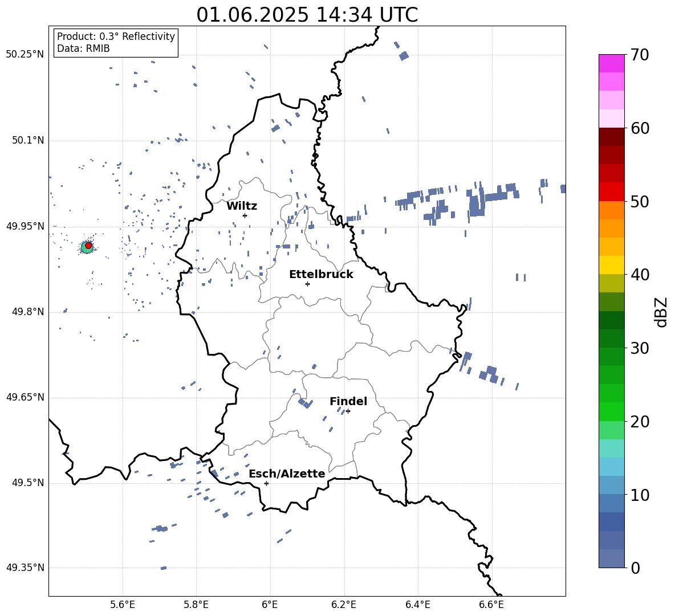Click the 10 colorbar tick label

coord(640,495)
